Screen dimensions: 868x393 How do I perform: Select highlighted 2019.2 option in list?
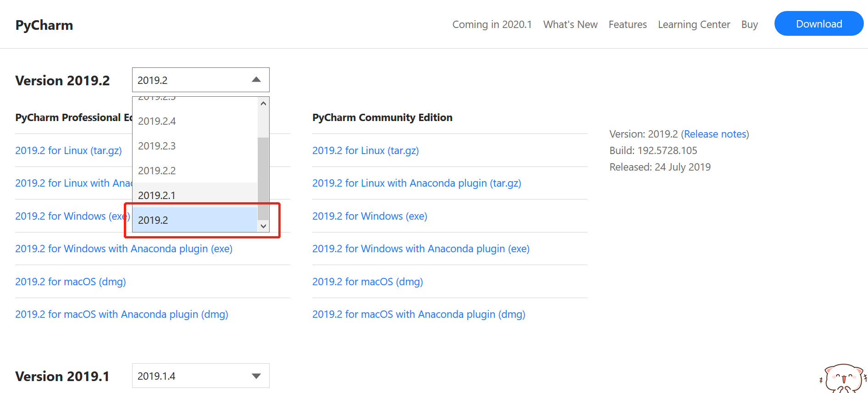pyautogui.click(x=195, y=220)
